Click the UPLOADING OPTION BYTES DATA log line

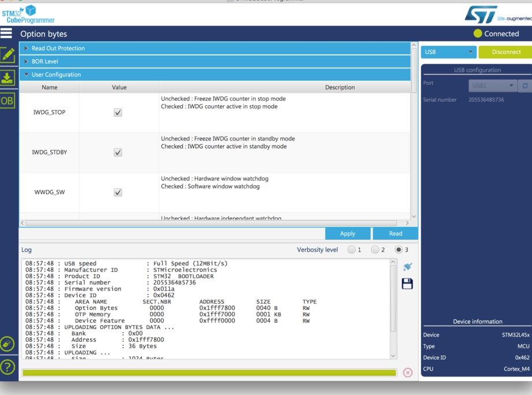coord(100,327)
